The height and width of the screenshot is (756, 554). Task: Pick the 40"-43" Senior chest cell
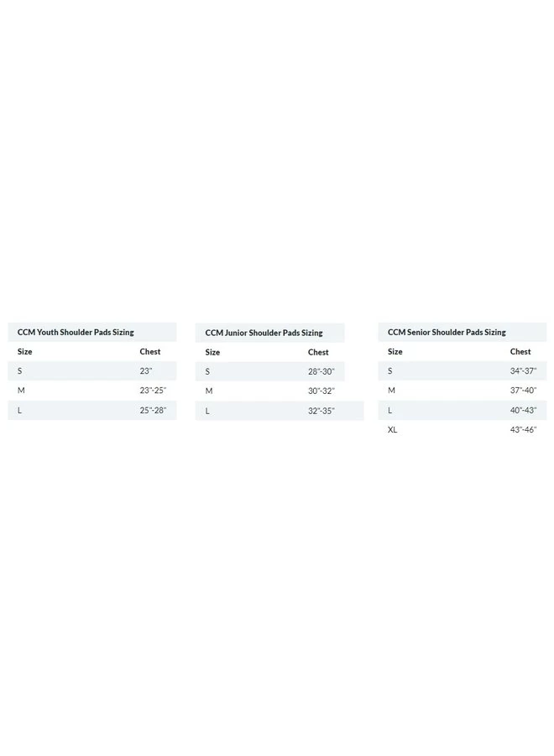pyautogui.click(x=523, y=410)
